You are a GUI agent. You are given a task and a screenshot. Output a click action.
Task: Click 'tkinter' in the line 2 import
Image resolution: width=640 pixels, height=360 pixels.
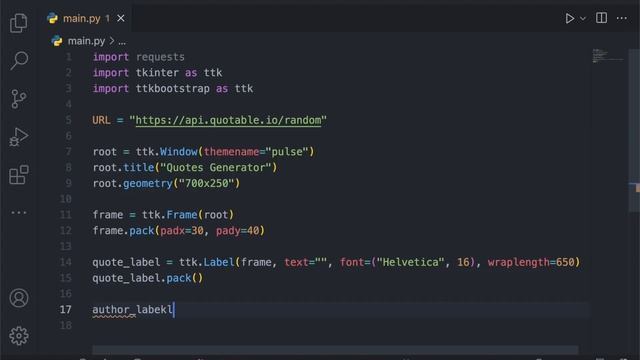pyautogui.click(x=157, y=73)
